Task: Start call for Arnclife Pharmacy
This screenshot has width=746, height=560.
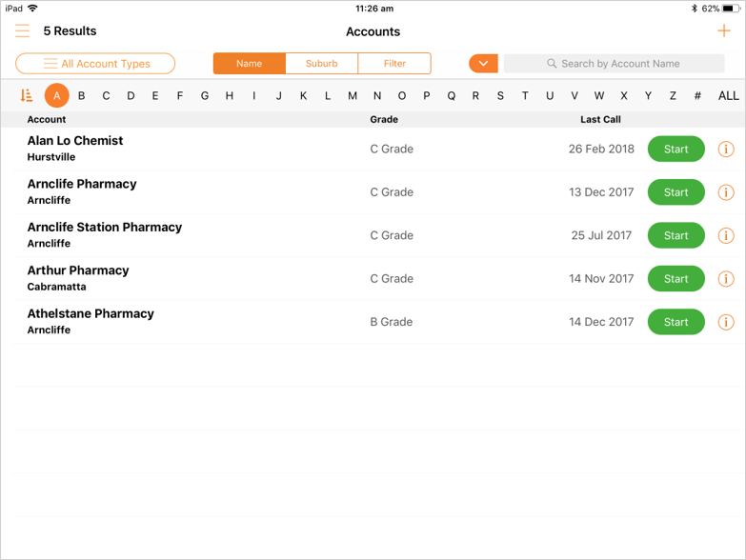Action: (x=676, y=192)
